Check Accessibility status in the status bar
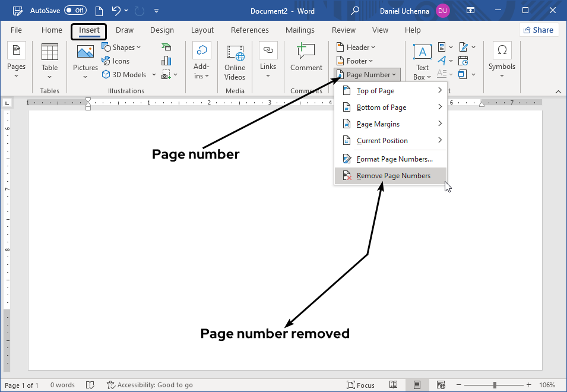The height and width of the screenshot is (392, 567). [150, 385]
